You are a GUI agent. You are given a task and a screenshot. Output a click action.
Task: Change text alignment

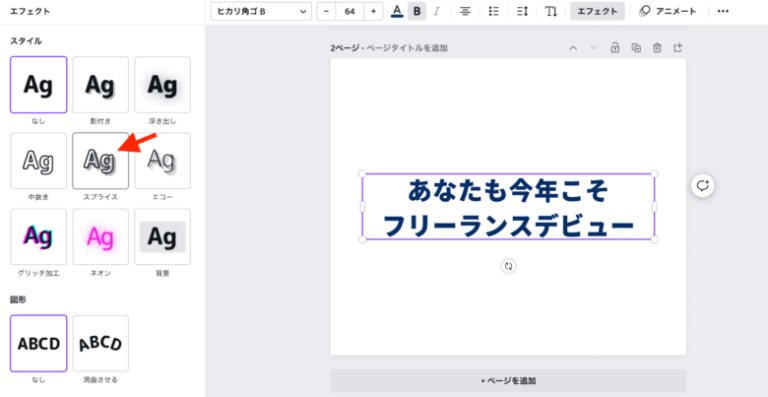click(x=465, y=11)
